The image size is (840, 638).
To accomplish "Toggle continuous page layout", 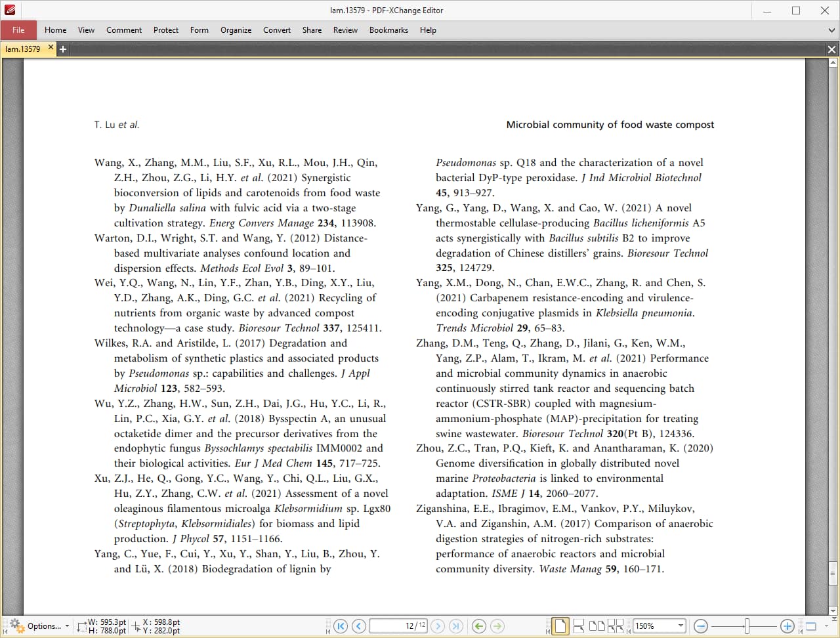I will pyautogui.click(x=579, y=626).
